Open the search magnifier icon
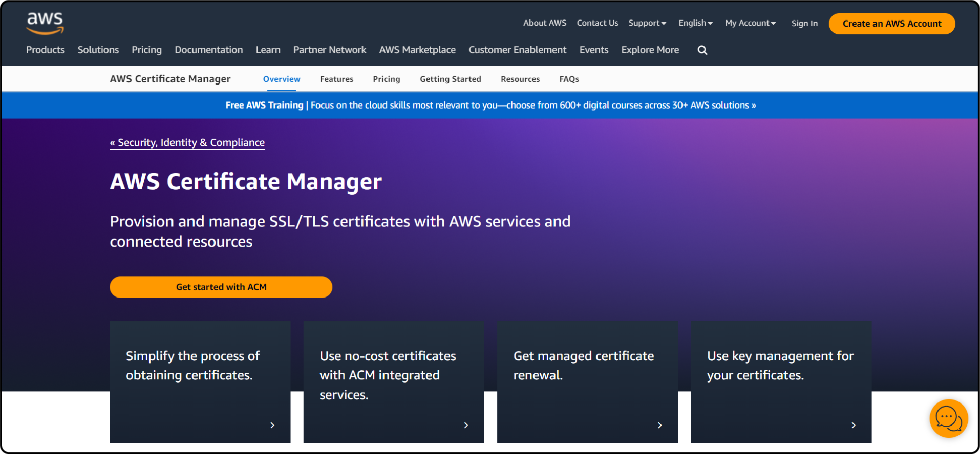This screenshot has width=980, height=454. (x=702, y=50)
